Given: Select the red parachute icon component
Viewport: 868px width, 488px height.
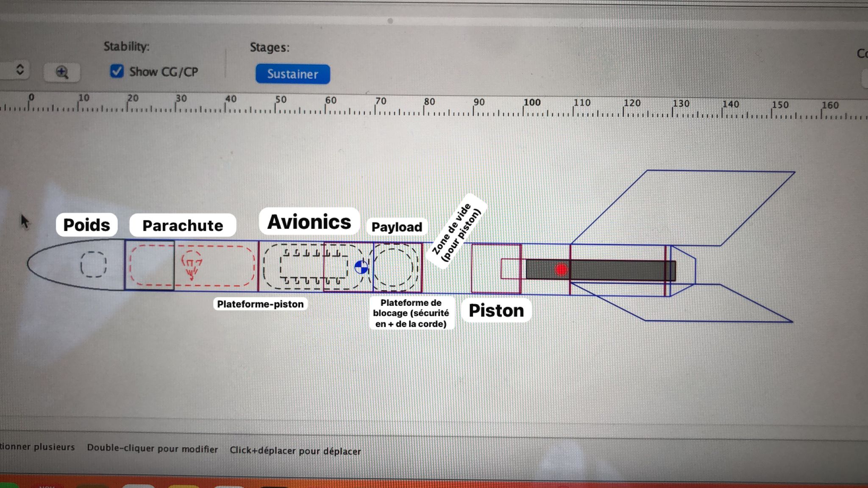Looking at the screenshot, I should pos(192,265).
